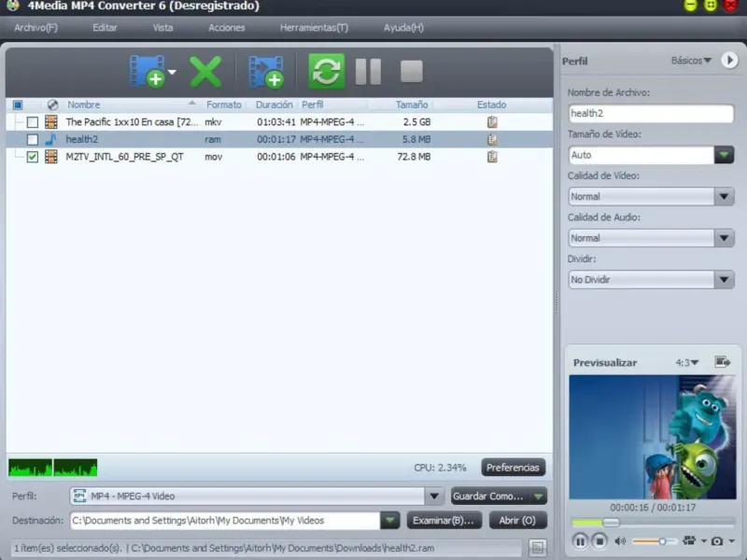Pause the preview playback

click(580, 541)
